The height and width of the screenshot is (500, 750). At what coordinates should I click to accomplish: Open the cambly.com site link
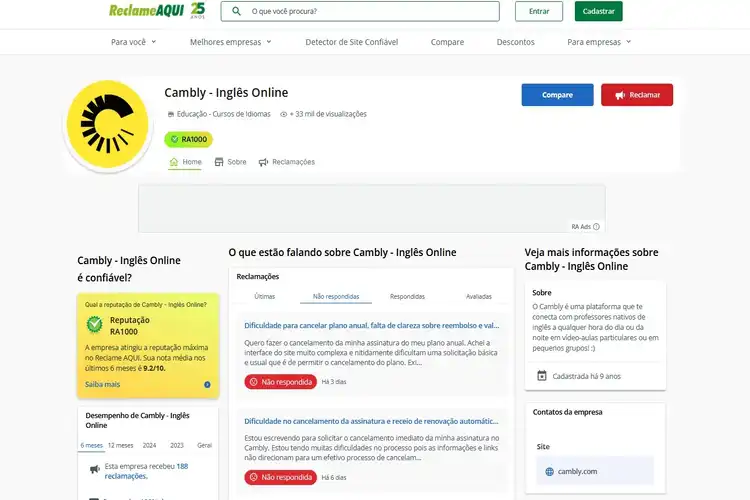pyautogui.click(x=577, y=472)
